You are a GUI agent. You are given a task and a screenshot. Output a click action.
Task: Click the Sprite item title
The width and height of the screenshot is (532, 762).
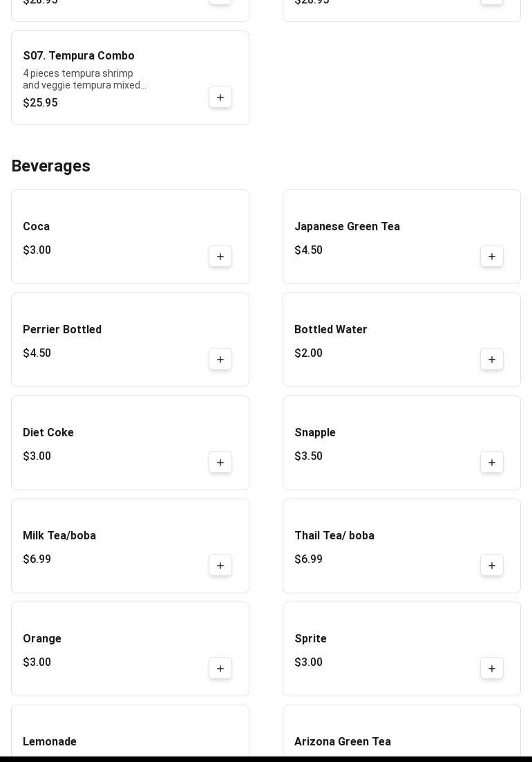pos(311,639)
